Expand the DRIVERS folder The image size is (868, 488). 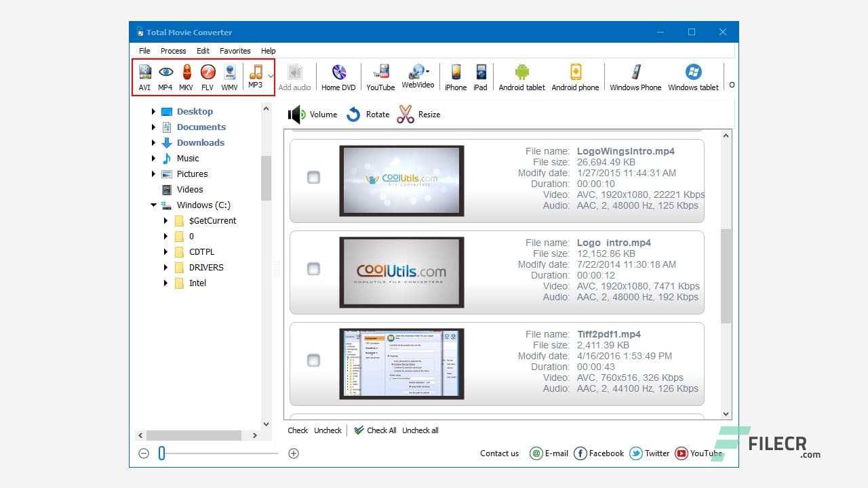[165, 267]
